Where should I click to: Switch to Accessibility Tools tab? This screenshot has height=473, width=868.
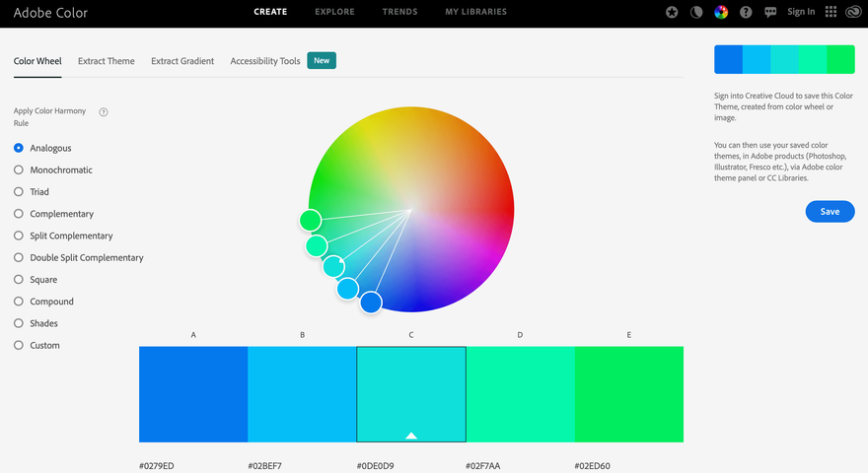pos(265,61)
